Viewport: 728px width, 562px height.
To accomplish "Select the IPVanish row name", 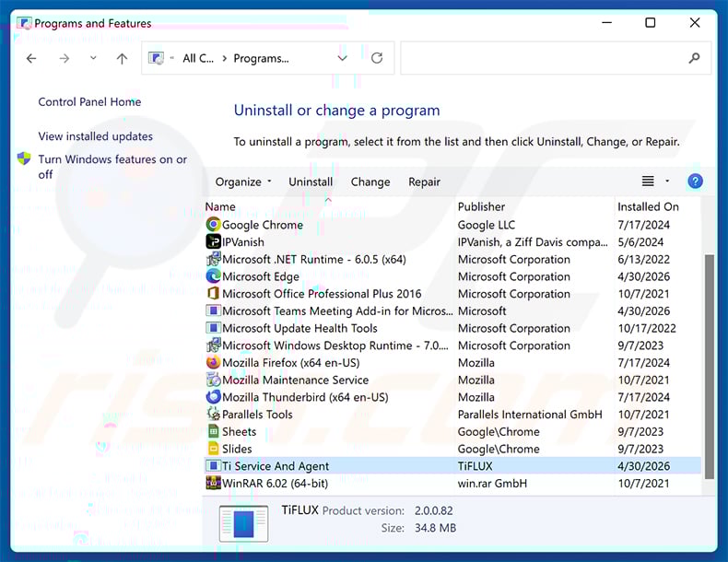I will click(243, 242).
